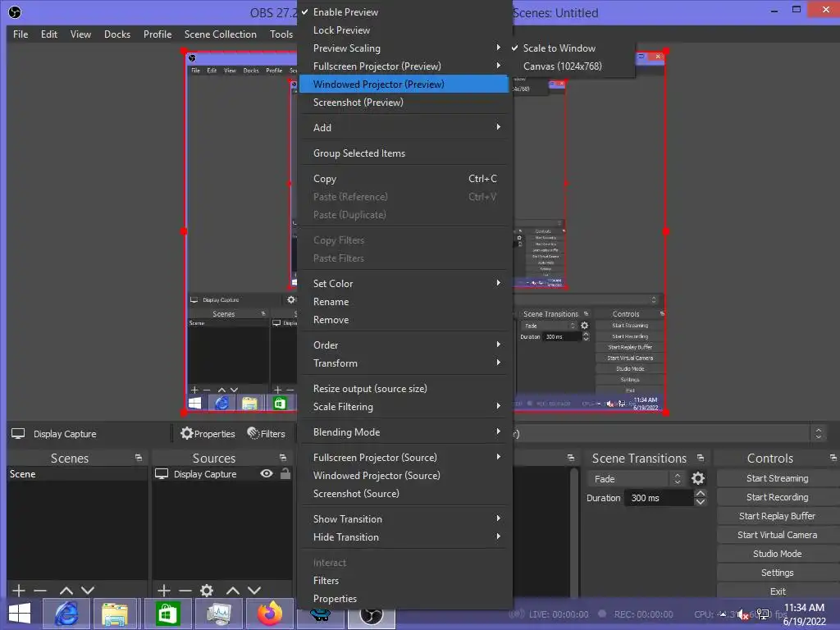The width and height of the screenshot is (840, 630).
Task: Open Settings from Controls panel
Action: click(x=778, y=573)
